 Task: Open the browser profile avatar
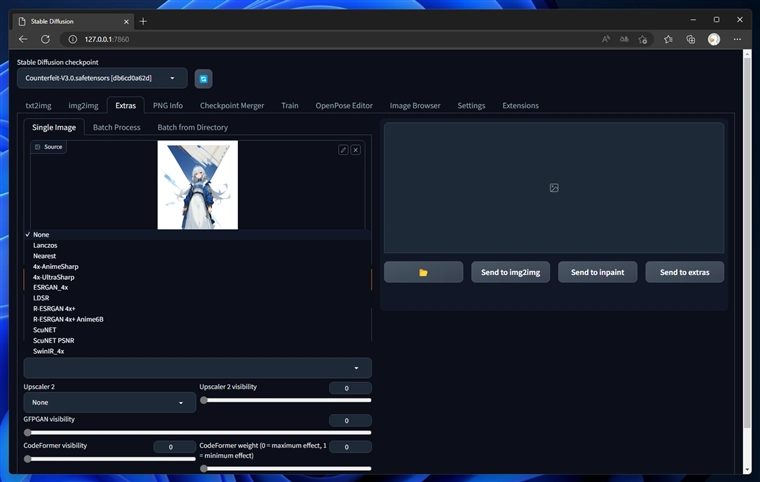[x=713, y=39]
